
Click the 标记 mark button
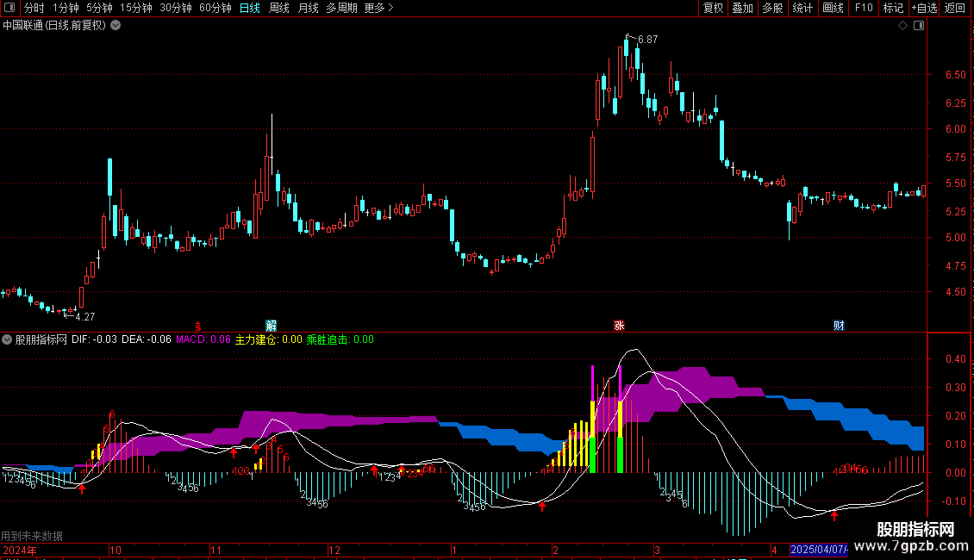[x=893, y=8]
